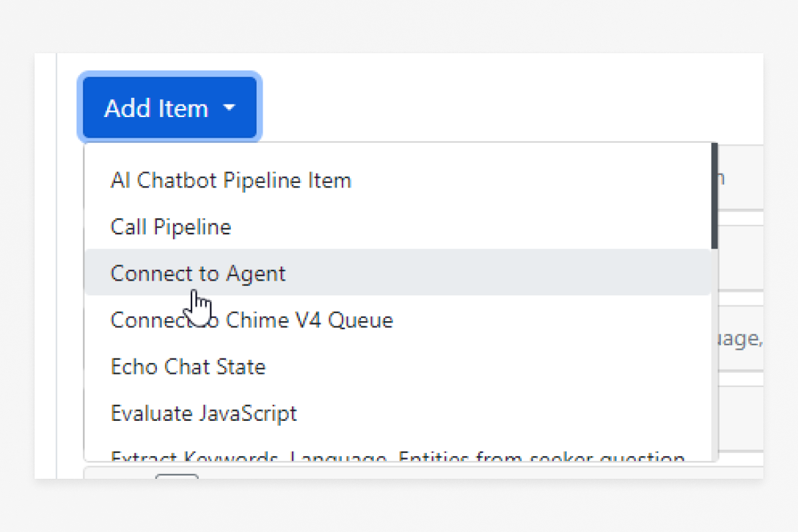Add an Echo Chat State item

(x=188, y=366)
